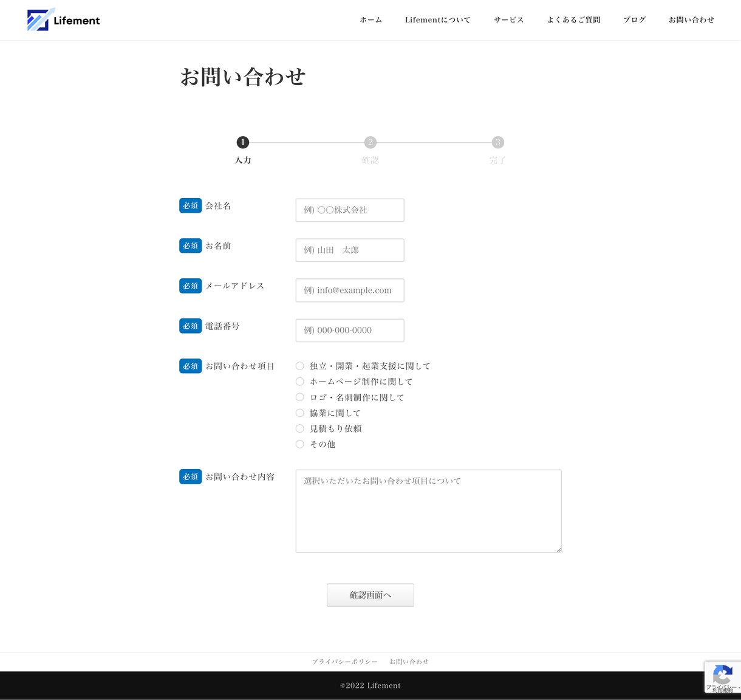The width and height of the screenshot is (741, 700).
Task: Click the お名前 text field
Action: [x=350, y=250]
